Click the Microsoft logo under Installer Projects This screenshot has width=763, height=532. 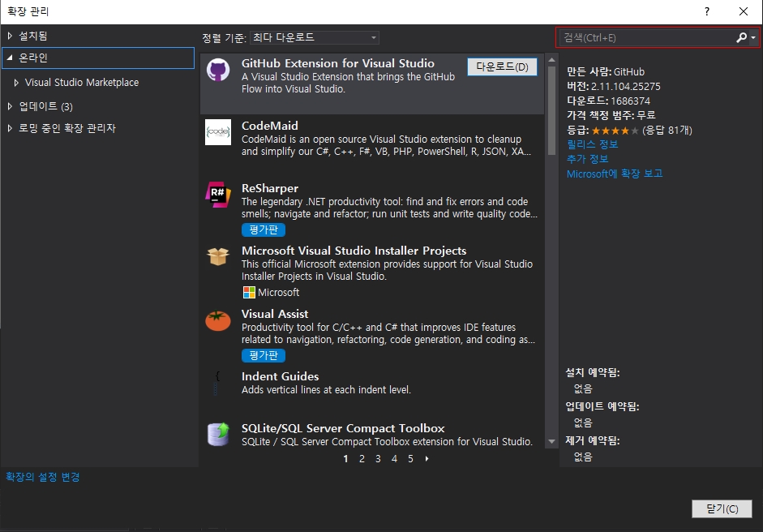(x=249, y=292)
